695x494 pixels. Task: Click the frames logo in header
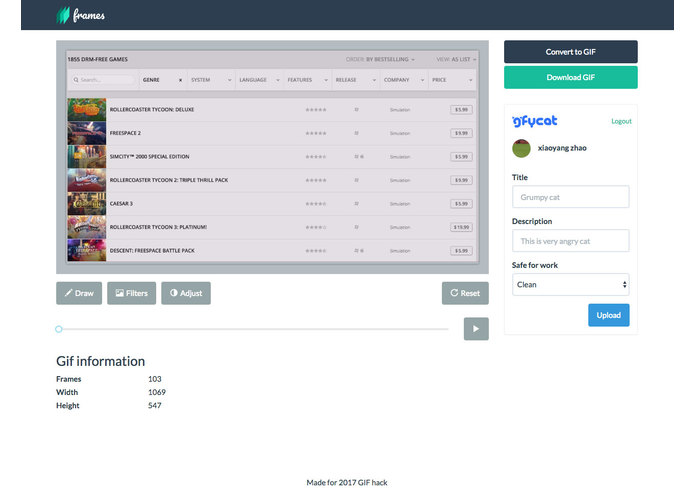(x=81, y=15)
